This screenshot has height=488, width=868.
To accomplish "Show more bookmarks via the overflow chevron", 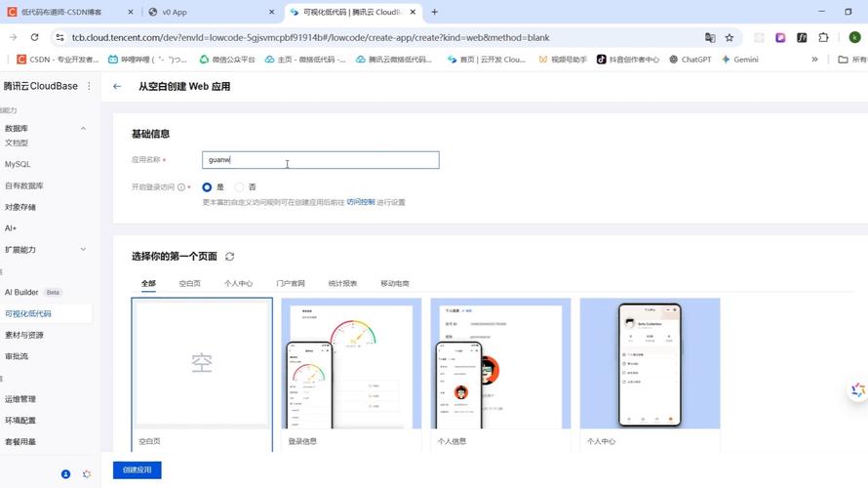I will pos(814,60).
